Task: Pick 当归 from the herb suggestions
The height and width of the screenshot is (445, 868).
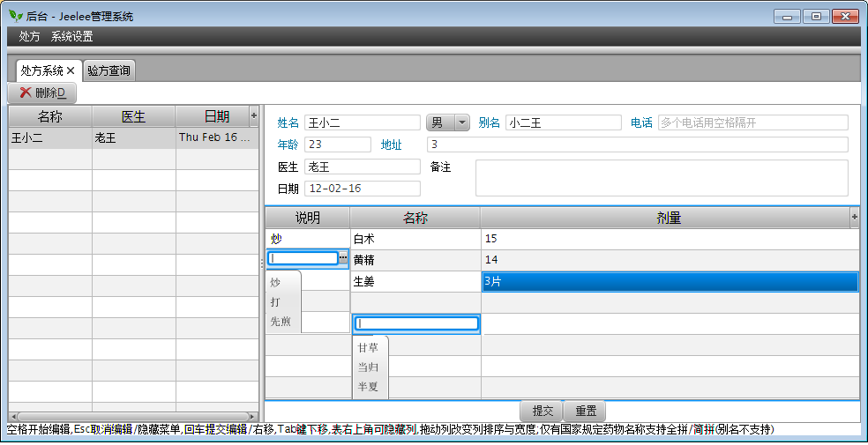Action: [370, 367]
